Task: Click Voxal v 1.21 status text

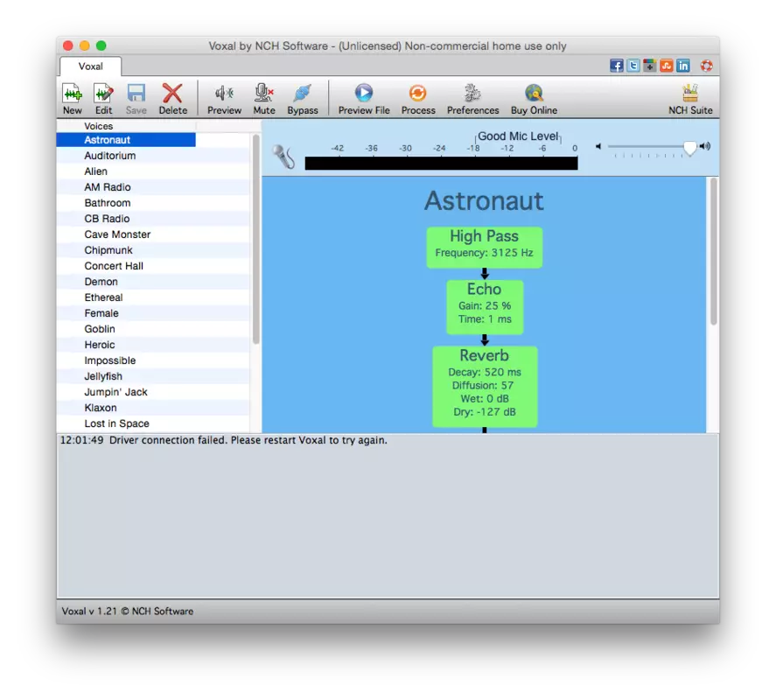Action: pyautogui.click(x=127, y=612)
